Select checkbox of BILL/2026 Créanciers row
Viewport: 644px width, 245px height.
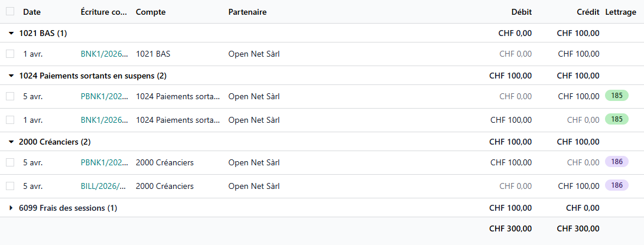click(x=10, y=186)
